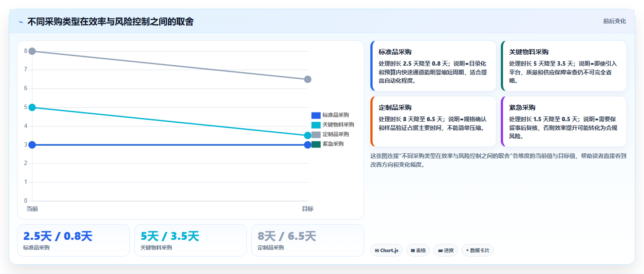Click the 目标 x-axis label
This screenshot has height=274, width=644.
click(308, 209)
